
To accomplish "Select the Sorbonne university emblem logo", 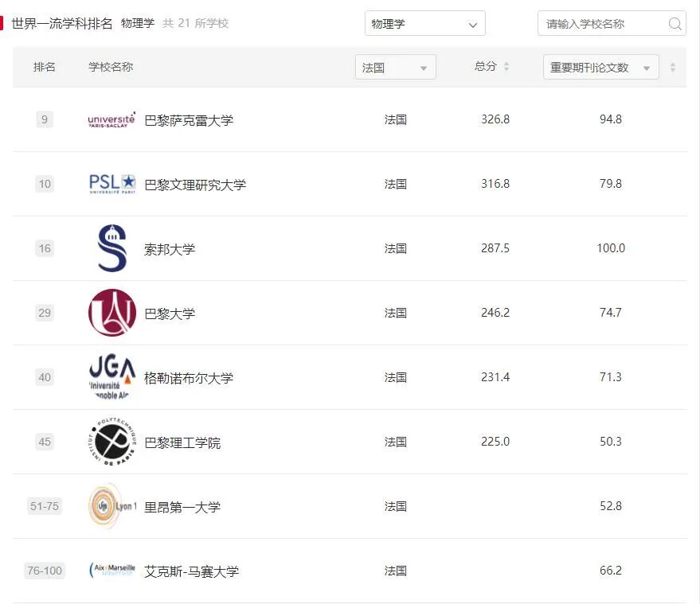I will [x=111, y=247].
